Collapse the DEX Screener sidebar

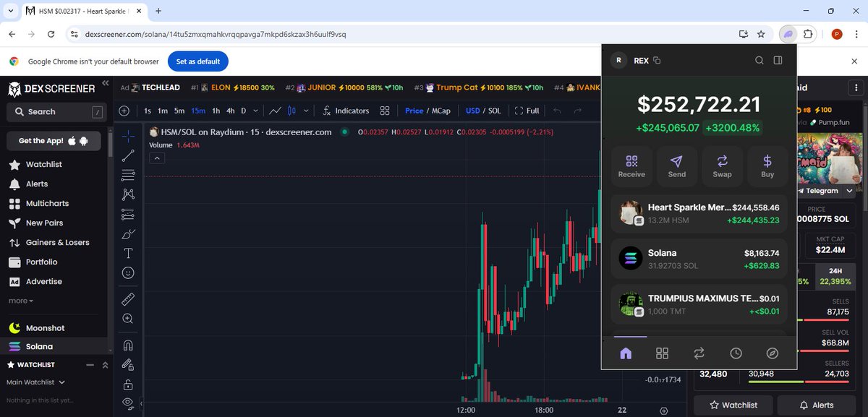[x=106, y=83]
